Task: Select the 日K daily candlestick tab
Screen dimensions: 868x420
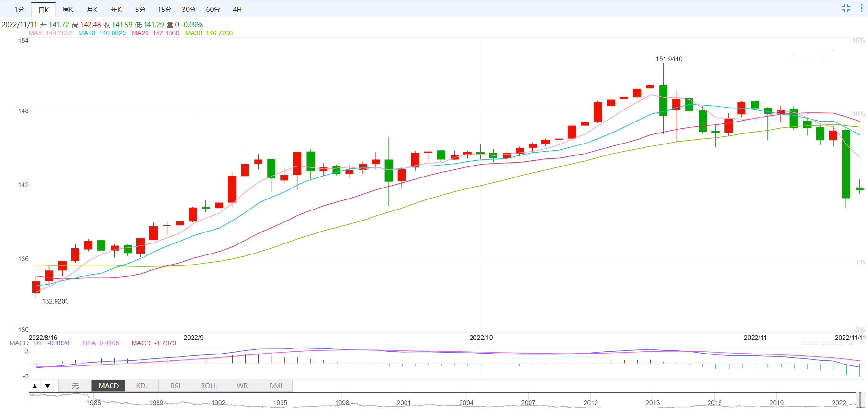Action: pos(44,10)
